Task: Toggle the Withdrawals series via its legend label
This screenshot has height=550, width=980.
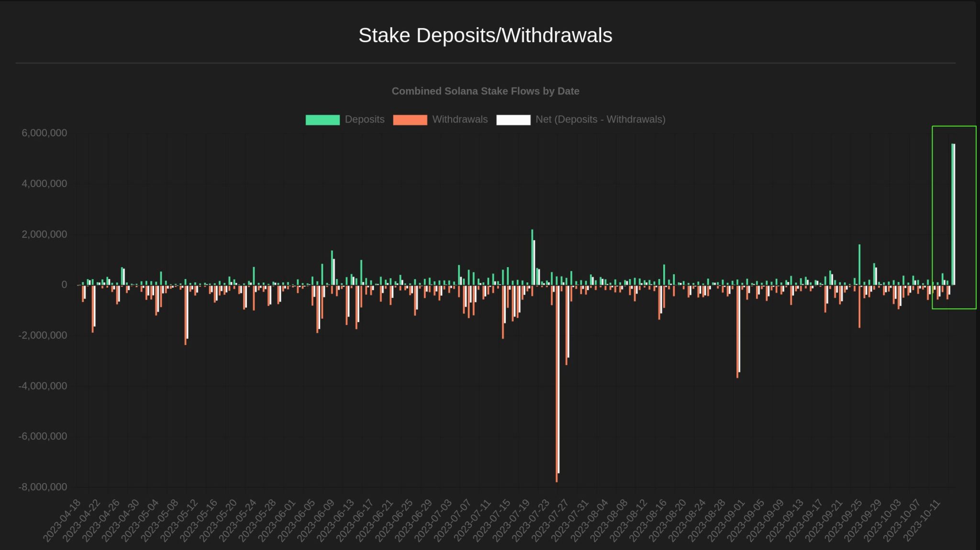Action: click(460, 120)
